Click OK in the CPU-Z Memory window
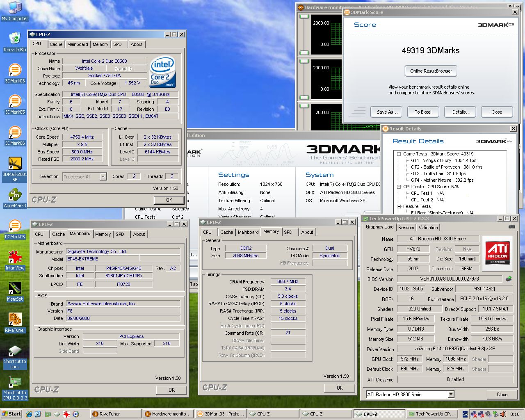Screen dimensions: 525x420 340,388
